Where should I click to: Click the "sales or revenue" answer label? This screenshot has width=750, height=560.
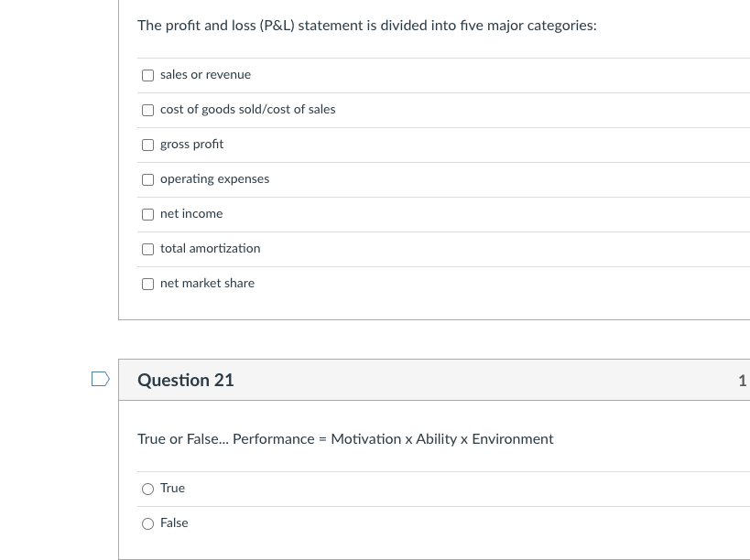205,74
